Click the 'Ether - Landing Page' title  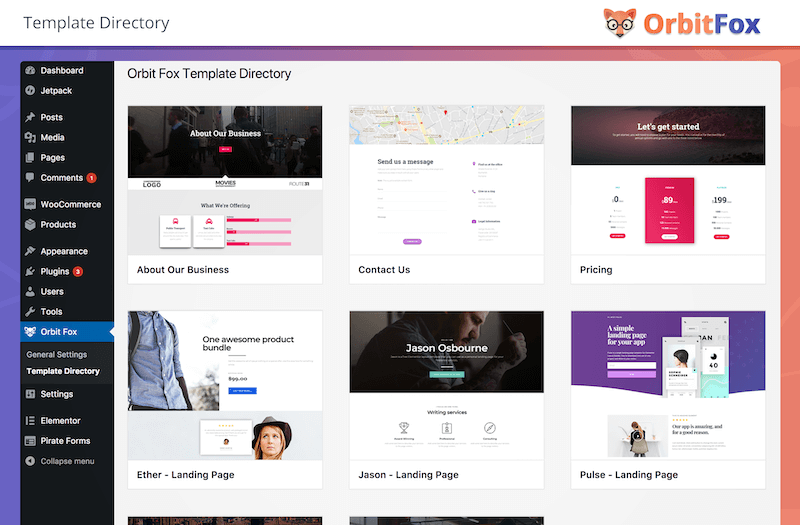(x=186, y=474)
